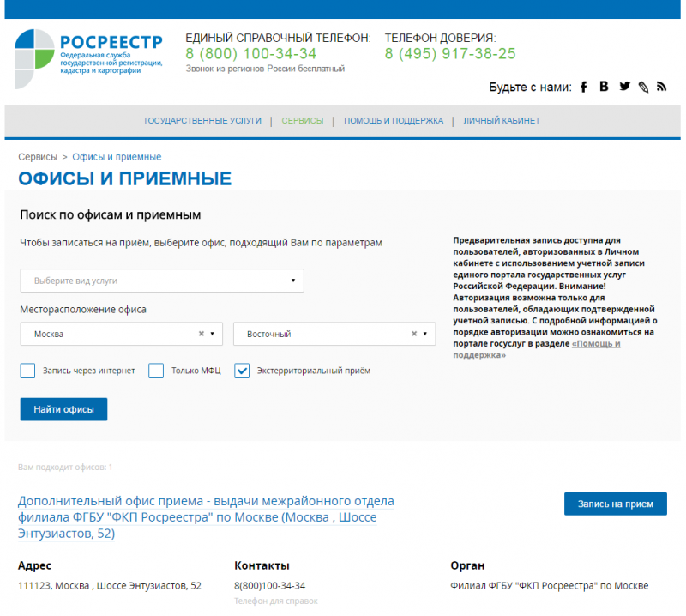Toggle the Запись через интернет checkbox
Viewport: 686px width, 616px height.
[x=27, y=371]
